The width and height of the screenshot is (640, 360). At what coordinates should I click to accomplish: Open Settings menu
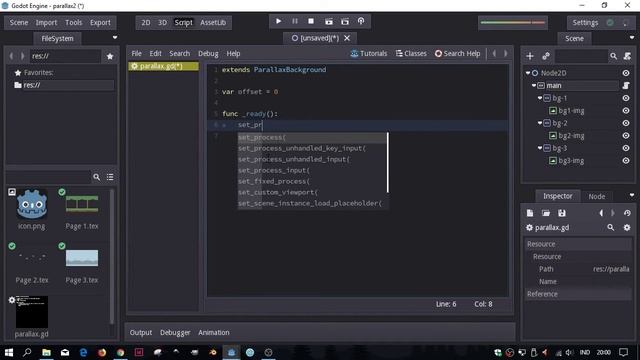click(585, 22)
